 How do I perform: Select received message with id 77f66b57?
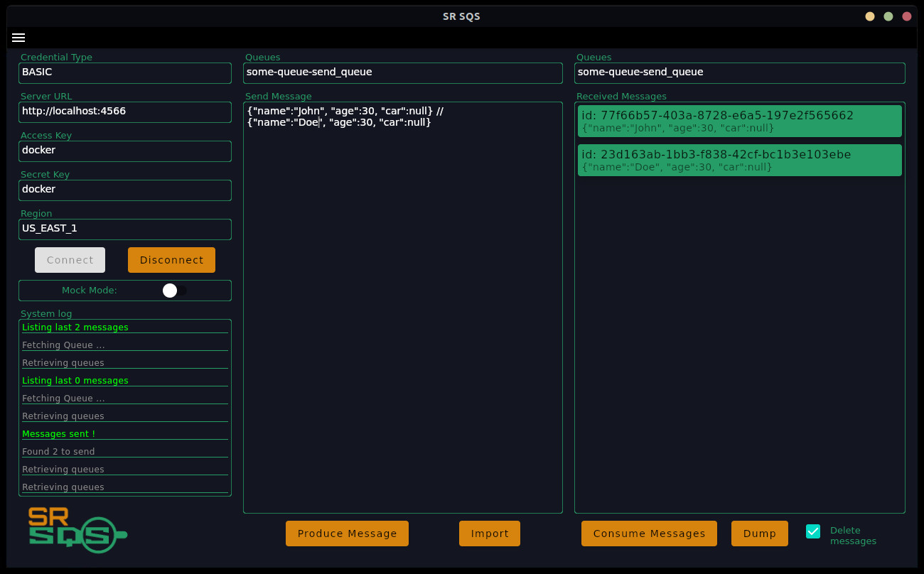[x=740, y=121]
